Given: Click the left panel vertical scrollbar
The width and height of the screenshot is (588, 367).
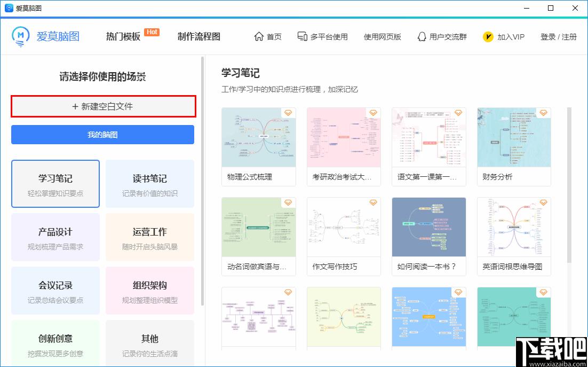Looking at the screenshot, I should (x=203, y=181).
